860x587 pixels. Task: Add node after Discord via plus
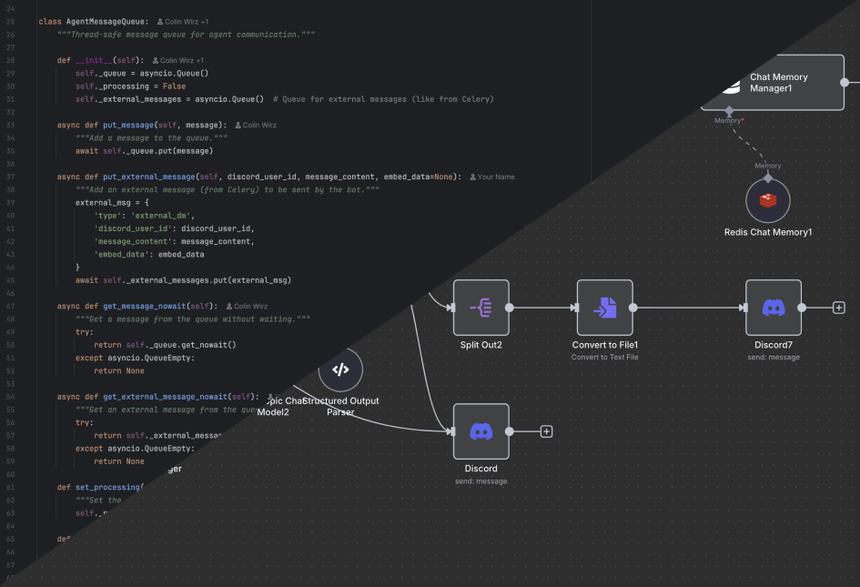coord(546,432)
